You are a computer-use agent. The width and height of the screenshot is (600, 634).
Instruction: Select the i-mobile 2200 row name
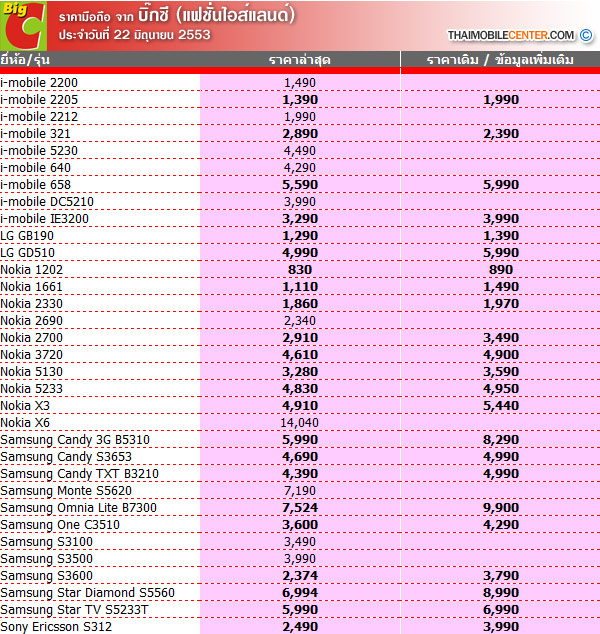pyautogui.click(x=39, y=82)
